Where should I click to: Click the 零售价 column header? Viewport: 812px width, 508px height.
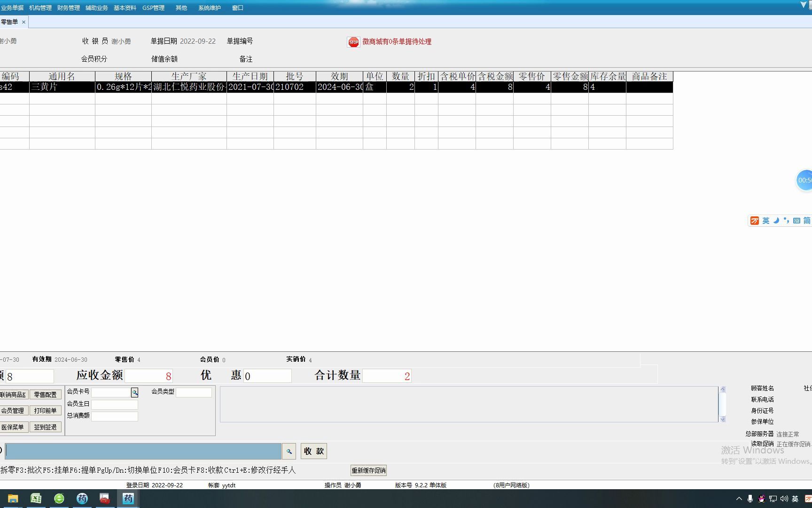tap(532, 76)
